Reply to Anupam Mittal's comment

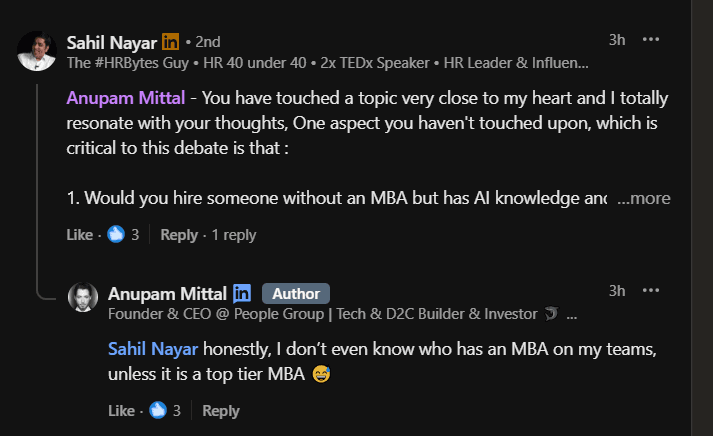tap(221, 411)
